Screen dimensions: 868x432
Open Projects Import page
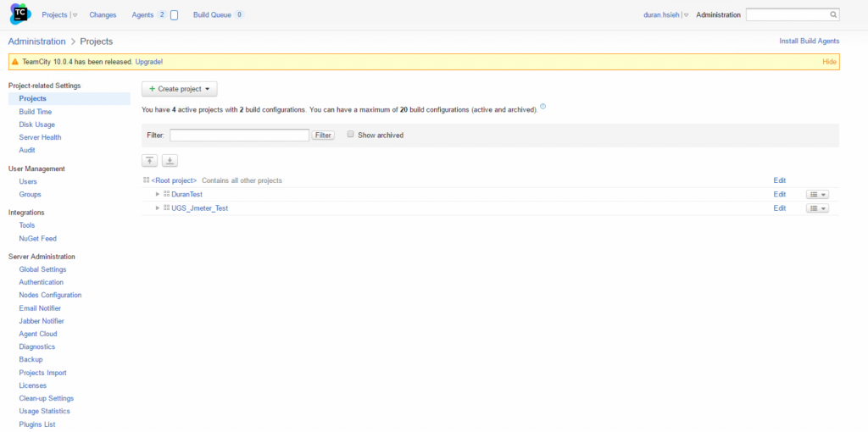(42, 373)
